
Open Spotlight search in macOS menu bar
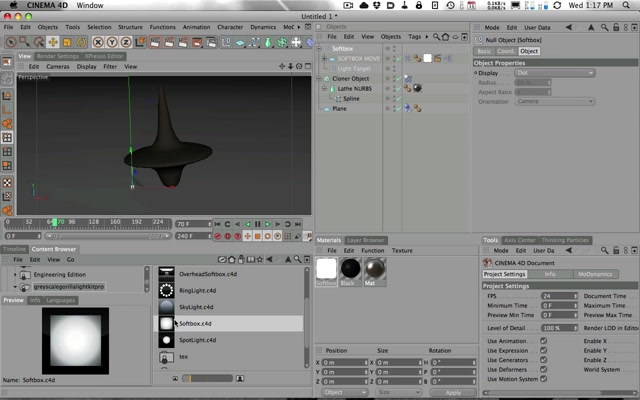coord(626,5)
